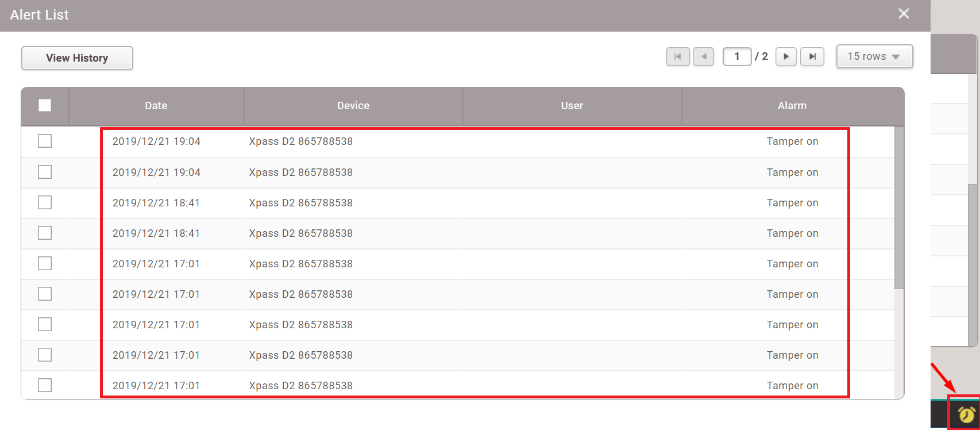Close the Alert List dialog

[904, 14]
